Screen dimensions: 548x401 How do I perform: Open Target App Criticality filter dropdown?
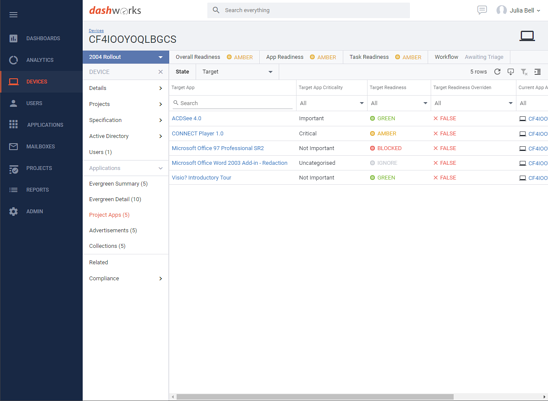click(x=331, y=103)
